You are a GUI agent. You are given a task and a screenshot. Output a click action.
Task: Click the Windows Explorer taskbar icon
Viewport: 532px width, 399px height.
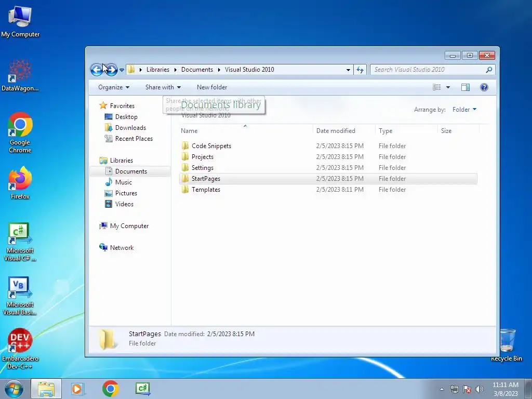tap(46, 389)
